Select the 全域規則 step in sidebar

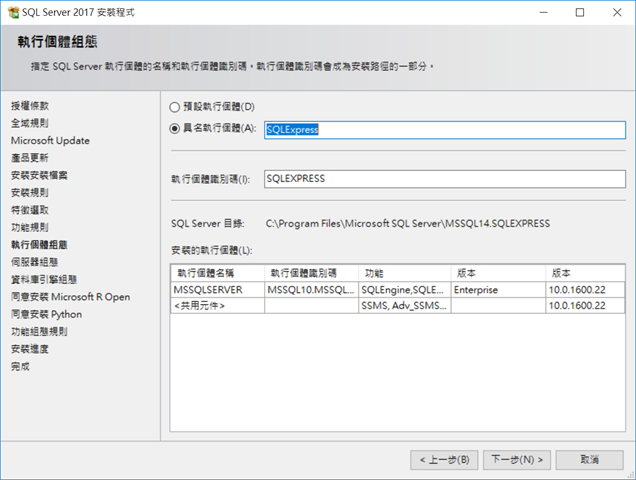coord(30,123)
